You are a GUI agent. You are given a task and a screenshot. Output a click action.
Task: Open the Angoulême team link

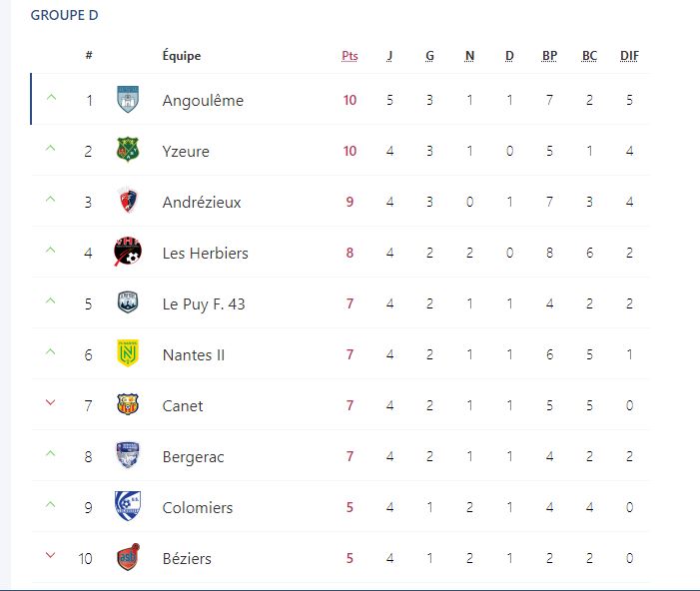click(x=203, y=101)
